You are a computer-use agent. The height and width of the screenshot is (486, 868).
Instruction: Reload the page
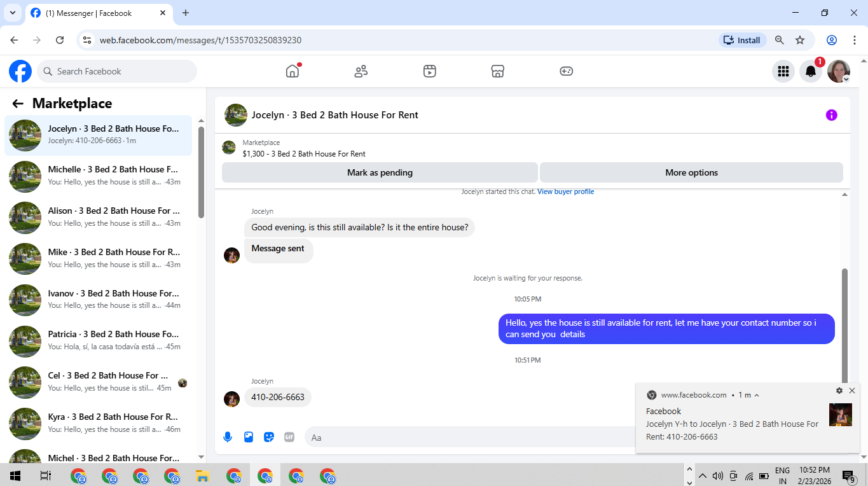tap(60, 40)
